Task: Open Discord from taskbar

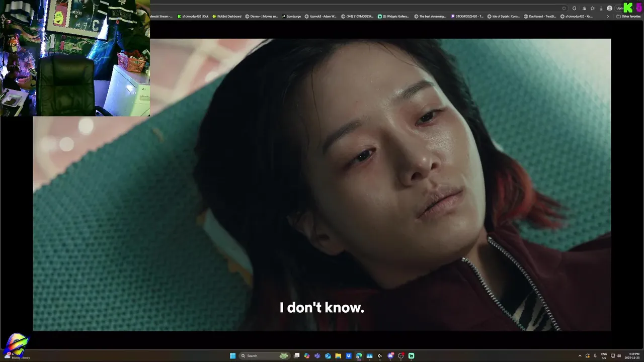Action: tap(390, 356)
